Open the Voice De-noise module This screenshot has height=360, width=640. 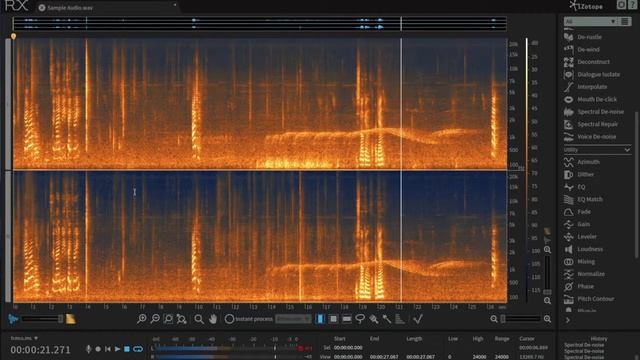coord(591,137)
